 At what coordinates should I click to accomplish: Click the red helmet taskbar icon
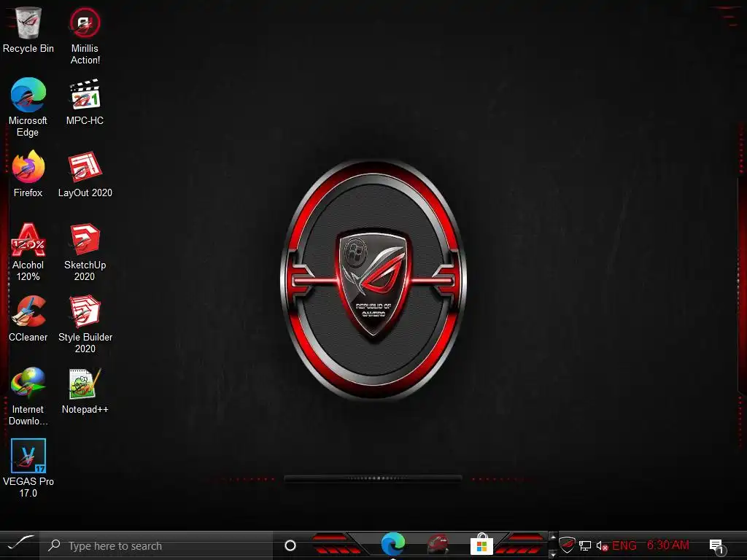[x=438, y=544]
